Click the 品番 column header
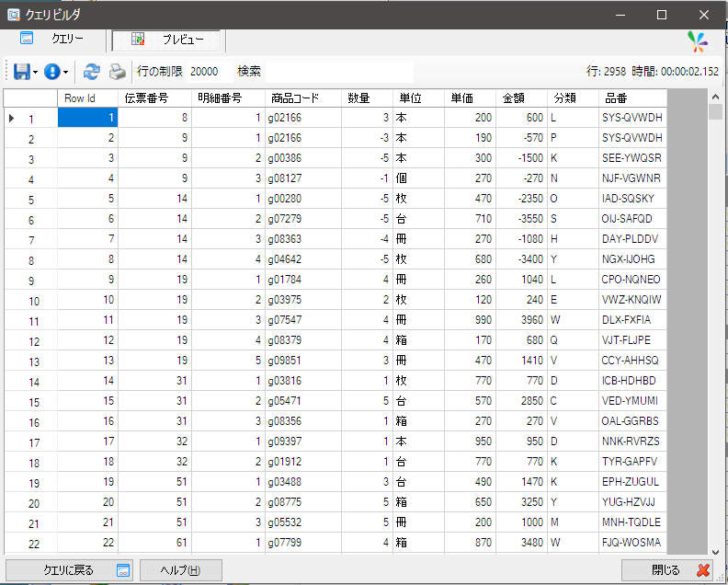Image resolution: width=728 pixels, height=585 pixels. pyautogui.click(x=632, y=98)
